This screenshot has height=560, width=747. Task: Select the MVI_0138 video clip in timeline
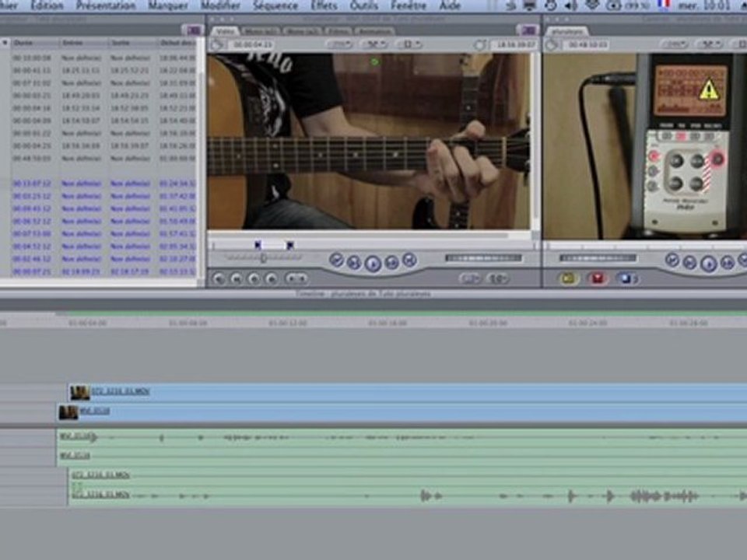click(x=402, y=412)
